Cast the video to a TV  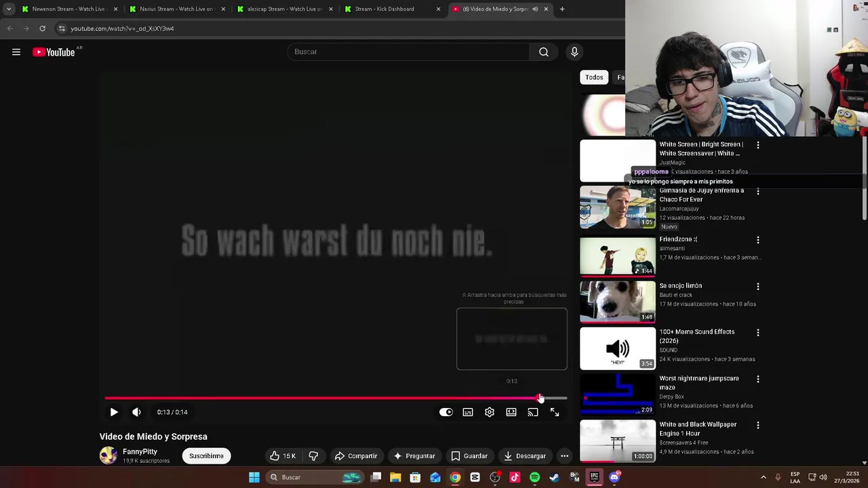pos(533,412)
